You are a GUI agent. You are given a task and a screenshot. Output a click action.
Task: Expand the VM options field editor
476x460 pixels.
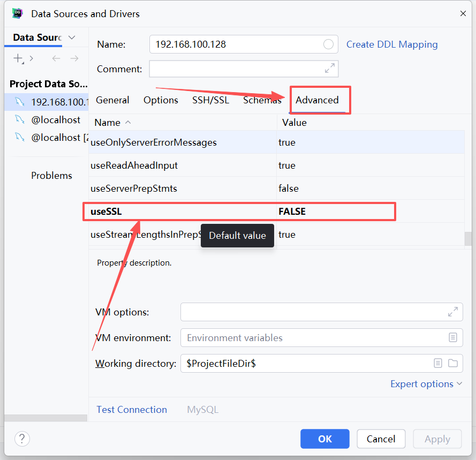pyautogui.click(x=452, y=312)
